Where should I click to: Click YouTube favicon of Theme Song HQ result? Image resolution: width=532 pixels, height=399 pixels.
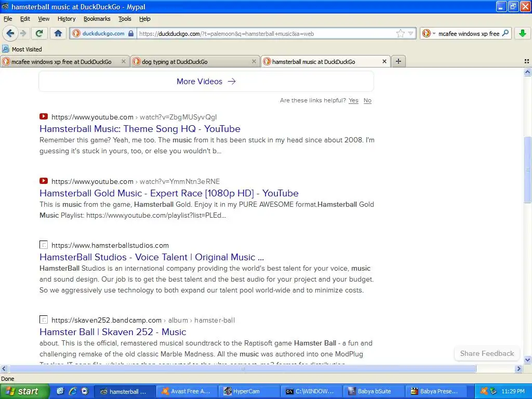click(x=44, y=117)
